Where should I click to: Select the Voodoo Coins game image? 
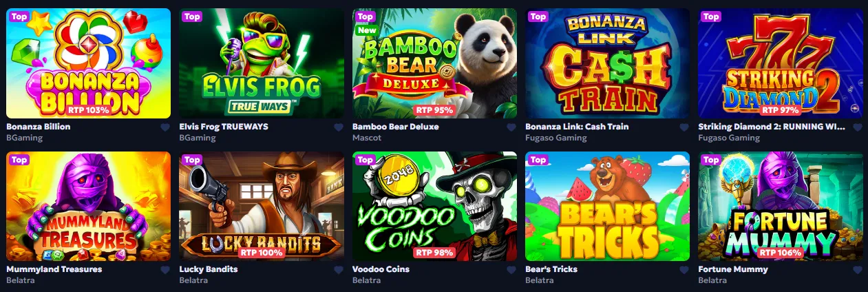(x=434, y=206)
